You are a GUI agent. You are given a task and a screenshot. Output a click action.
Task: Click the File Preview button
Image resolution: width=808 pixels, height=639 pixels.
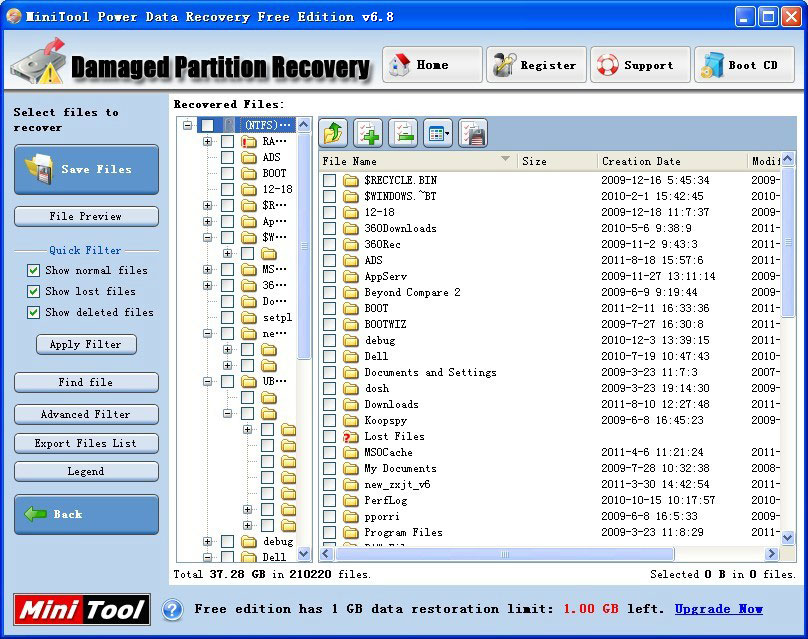tap(87, 216)
